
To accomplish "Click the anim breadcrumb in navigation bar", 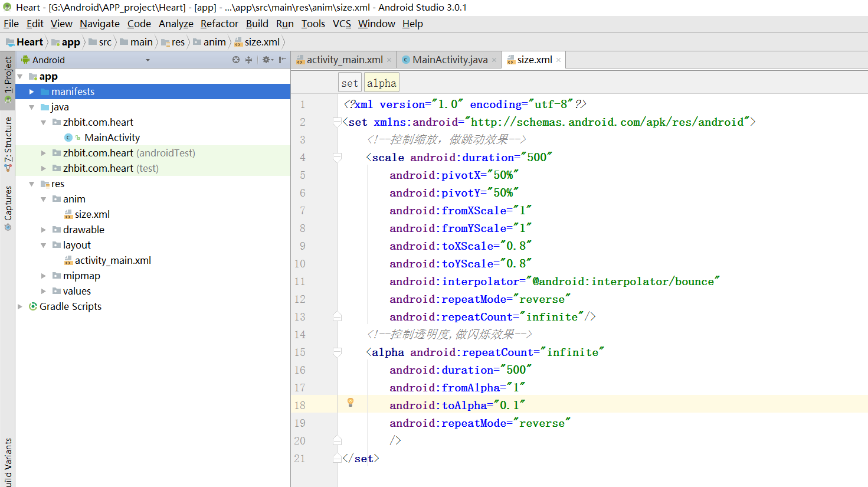I will pos(209,42).
